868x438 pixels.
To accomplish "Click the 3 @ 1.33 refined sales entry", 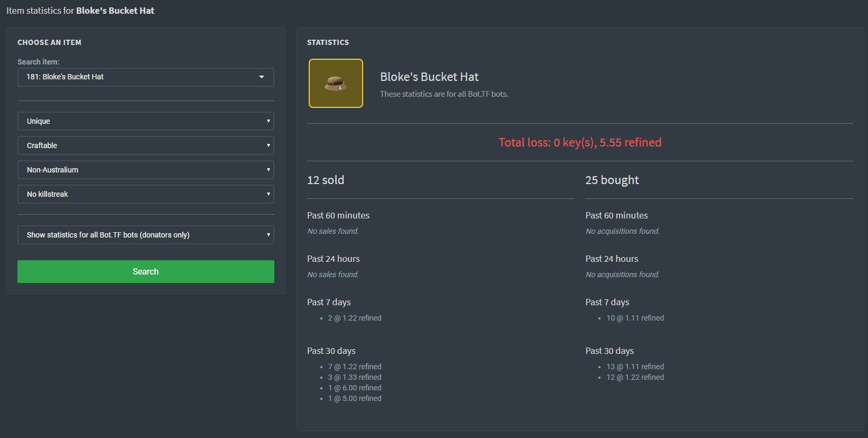I will 355,377.
